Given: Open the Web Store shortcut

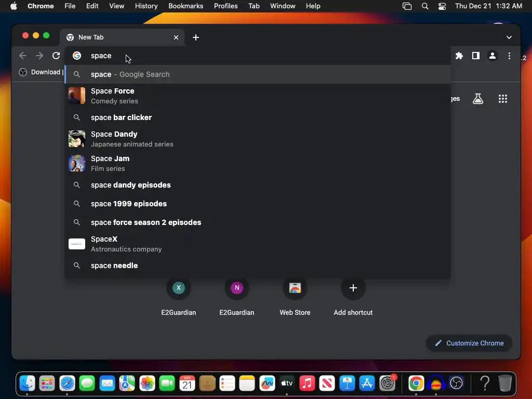Looking at the screenshot, I should tap(295, 297).
